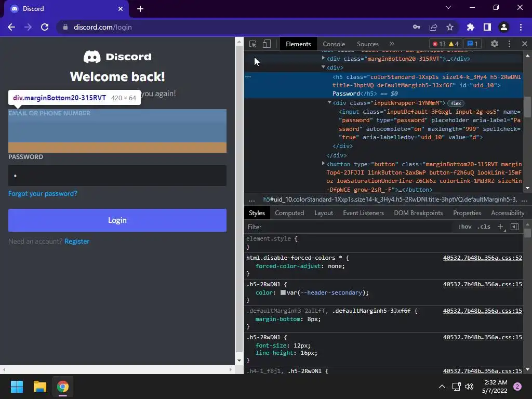The height and width of the screenshot is (399, 532).
Task: Collapse the inputWrapper-1YNMmM div node
Action: point(329,102)
